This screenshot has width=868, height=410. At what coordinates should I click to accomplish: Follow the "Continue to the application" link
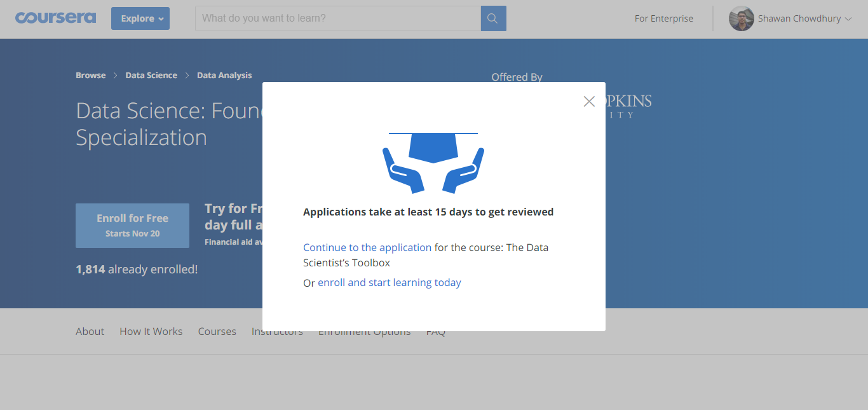[x=367, y=247]
